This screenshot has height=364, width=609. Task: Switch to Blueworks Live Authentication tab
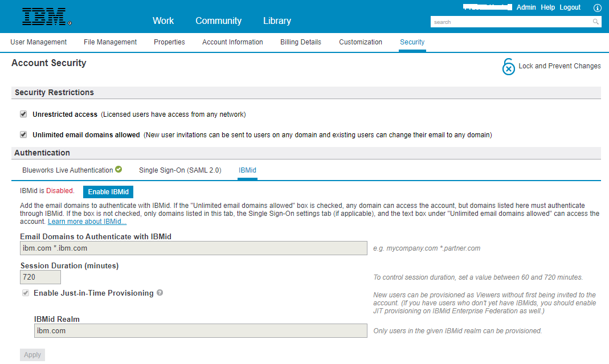tap(68, 170)
